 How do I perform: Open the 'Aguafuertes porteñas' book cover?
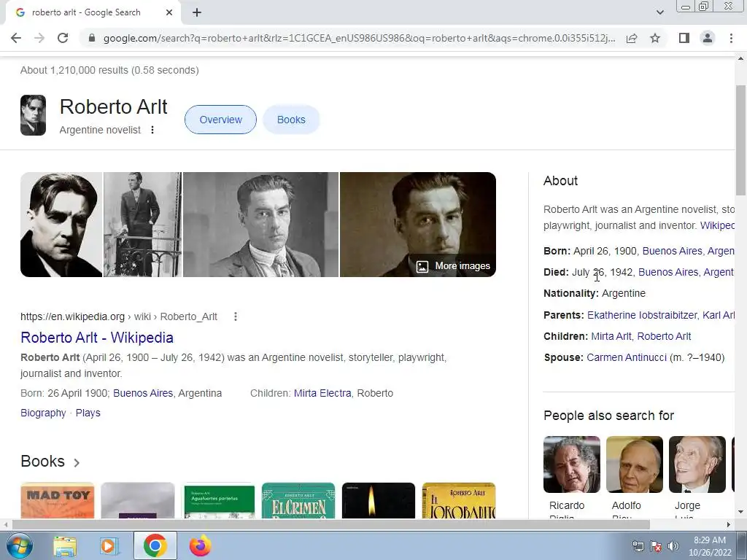point(217,500)
